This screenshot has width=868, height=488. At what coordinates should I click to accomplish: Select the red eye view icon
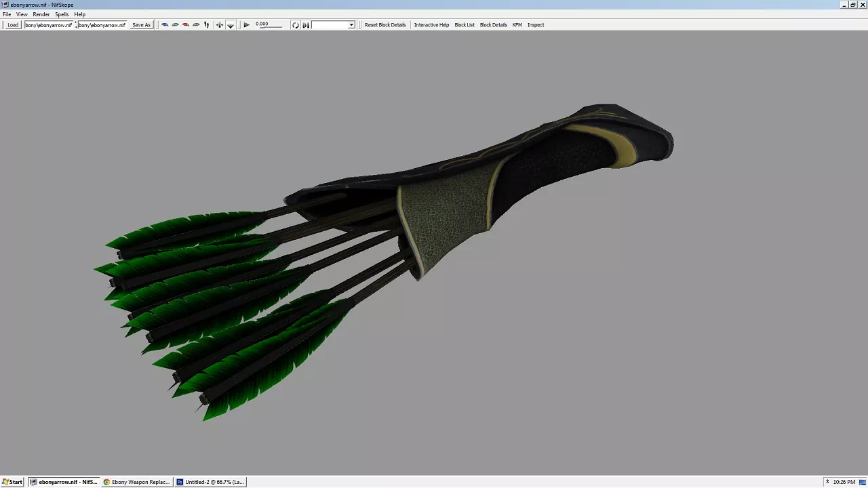[185, 25]
